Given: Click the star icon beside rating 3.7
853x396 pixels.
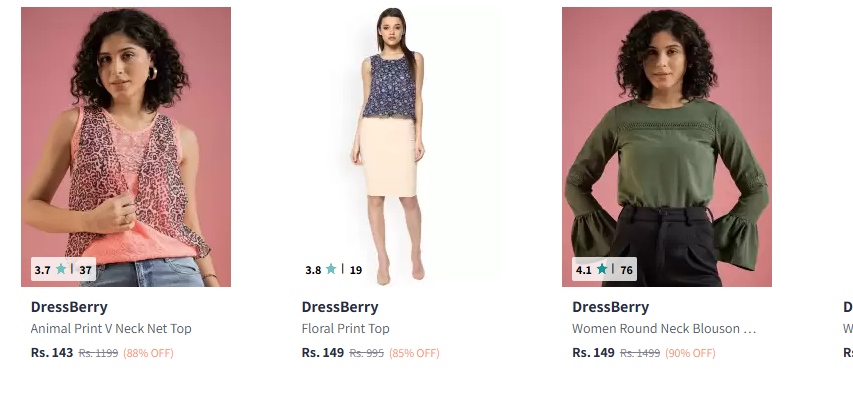Looking at the screenshot, I should coord(61,269).
